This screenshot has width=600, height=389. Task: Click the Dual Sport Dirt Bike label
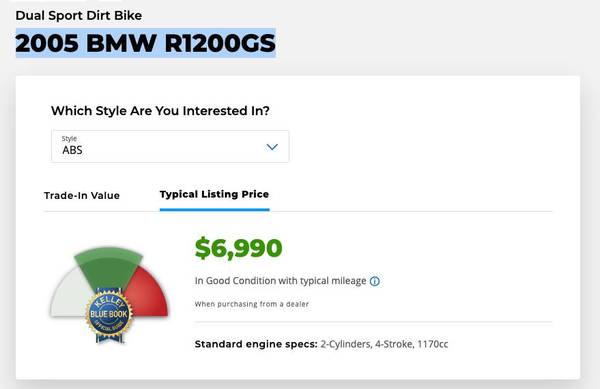(x=79, y=16)
